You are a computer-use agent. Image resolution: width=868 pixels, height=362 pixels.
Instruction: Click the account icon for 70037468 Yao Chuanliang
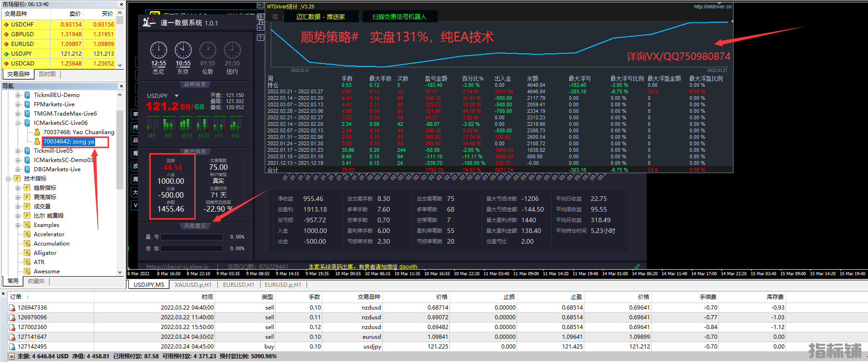pos(37,132)
